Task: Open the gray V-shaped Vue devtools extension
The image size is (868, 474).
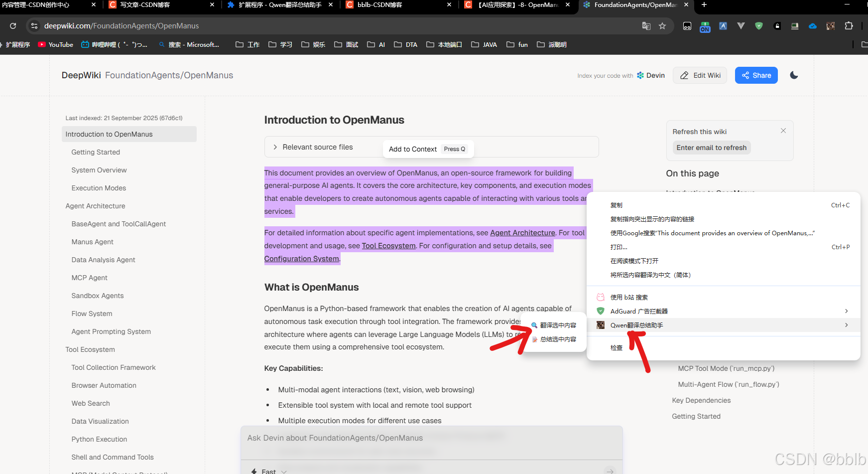Action: pos(741,26)
